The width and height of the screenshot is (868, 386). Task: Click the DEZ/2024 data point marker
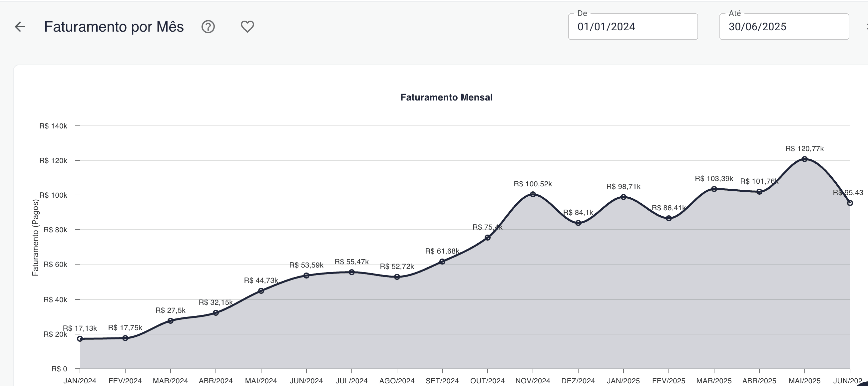coord(578,223)
